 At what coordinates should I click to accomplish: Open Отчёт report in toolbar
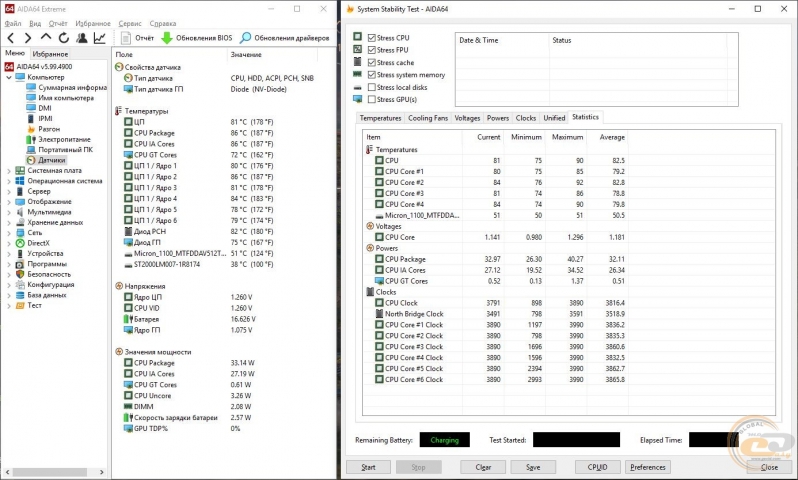click(137, 38)
